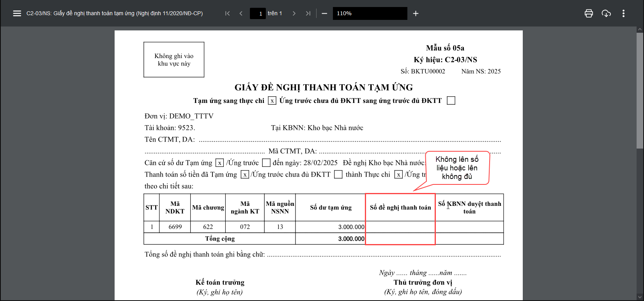Click the scrollbar down arrow
Viewport: 644px width, 301px height.
click(640, 297)
